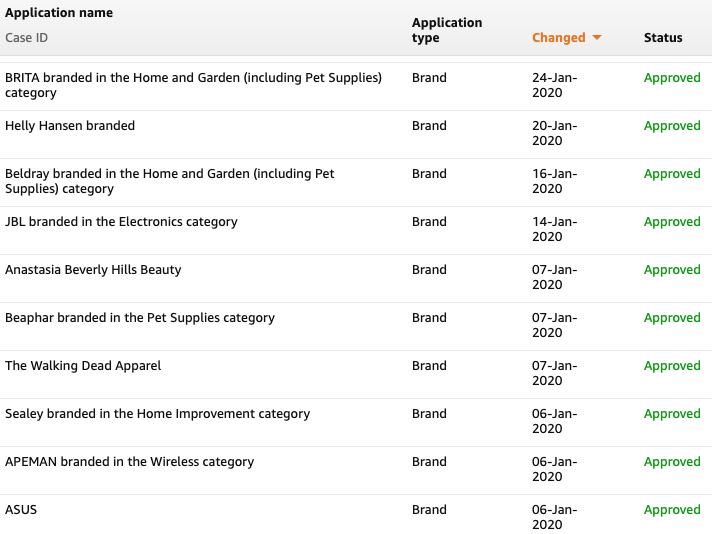This screenshot has height=534, width=712.
Task: Open the BRITA branded Home and Garden application
Action: (x=193, y=85)
